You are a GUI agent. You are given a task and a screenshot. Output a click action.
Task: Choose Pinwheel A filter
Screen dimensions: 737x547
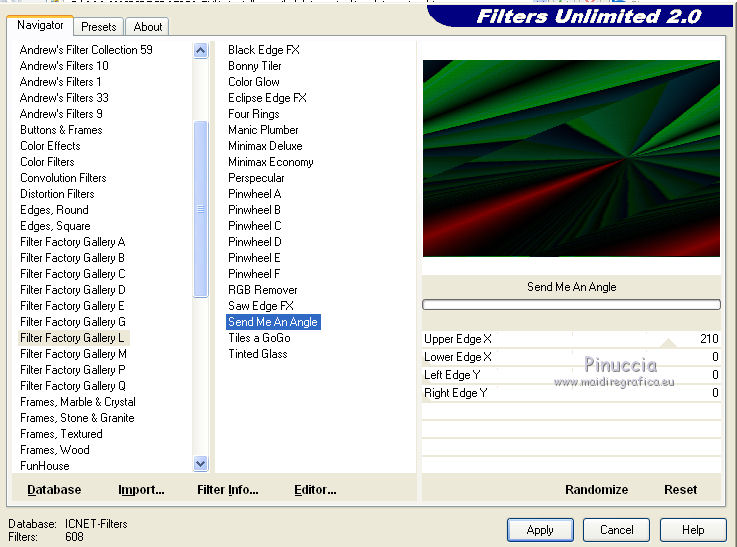coord(254,194)
